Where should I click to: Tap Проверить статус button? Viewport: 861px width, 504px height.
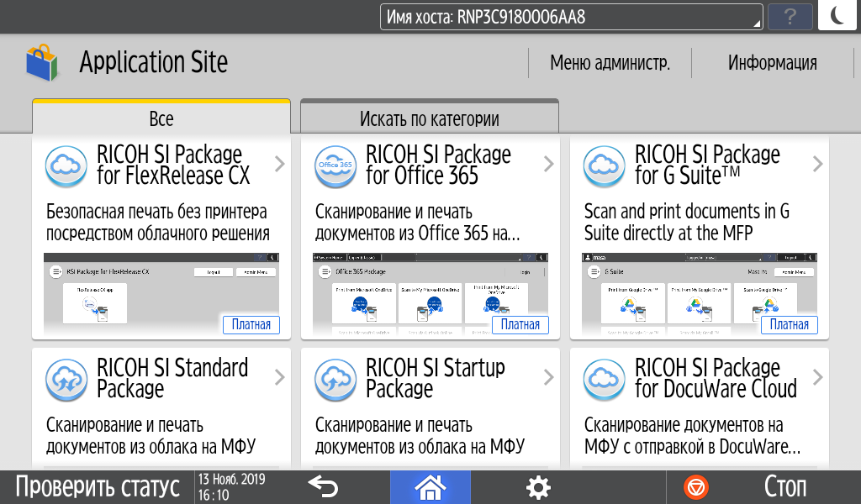coord(98,487)
